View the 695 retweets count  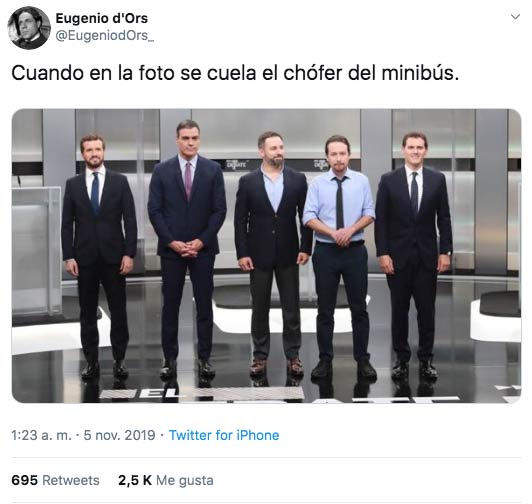[x=24, y=480]
